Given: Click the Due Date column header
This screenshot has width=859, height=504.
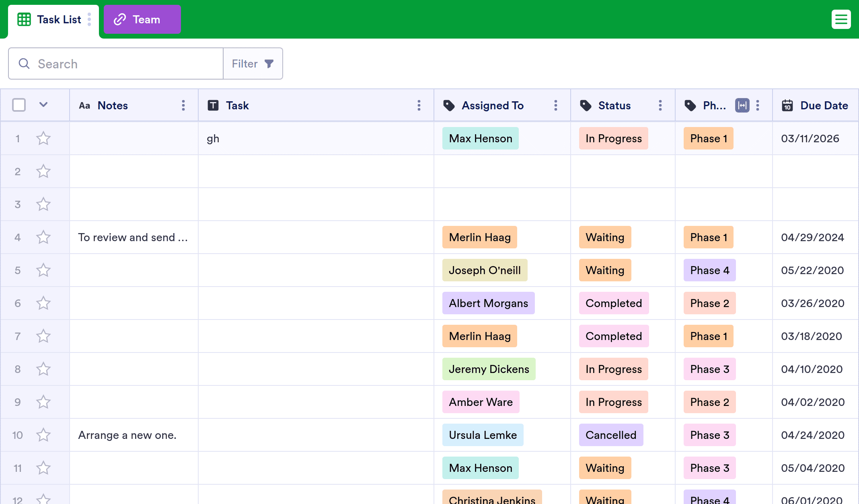Looking at the screenshot, I should coord(824,105).
